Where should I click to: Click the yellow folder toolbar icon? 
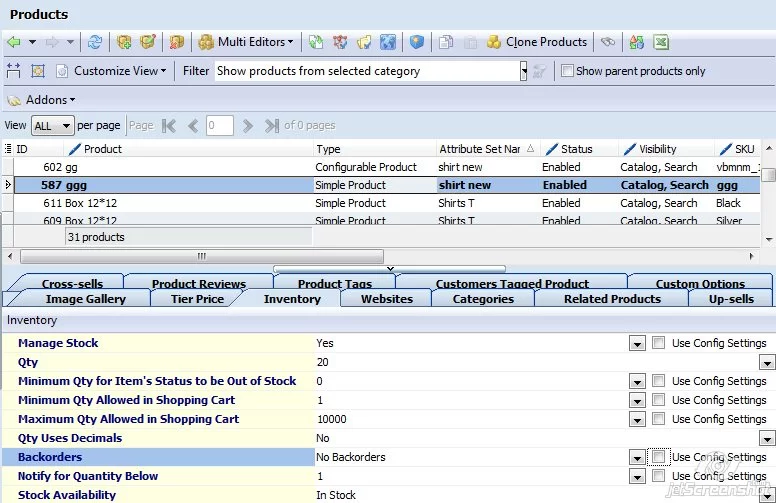point(364,43)
